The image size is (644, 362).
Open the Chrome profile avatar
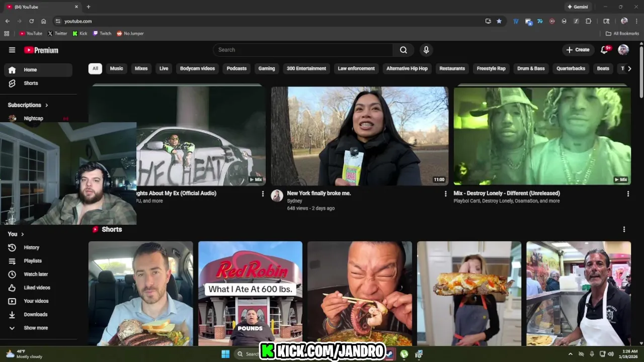click(624, 21)
